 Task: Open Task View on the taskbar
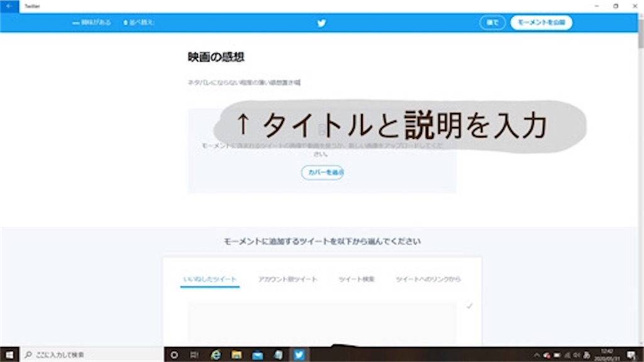point(195,354)
